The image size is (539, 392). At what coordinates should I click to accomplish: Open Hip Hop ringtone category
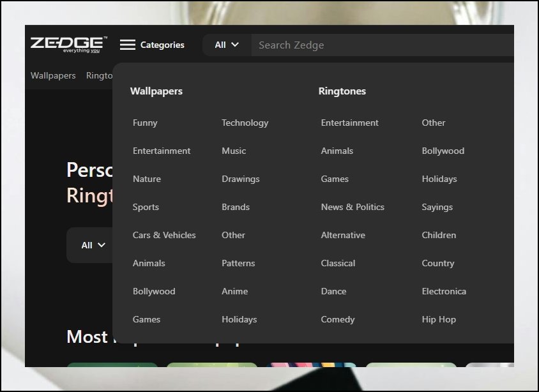[x=439, y=319]
